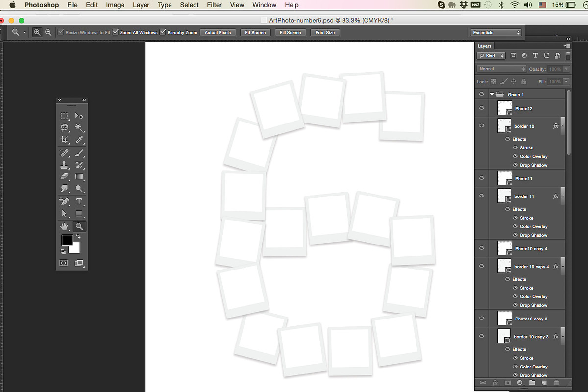Add a layer mask from Layers panel footer
This screenshot has width=588, height=392.
(508, 382)
